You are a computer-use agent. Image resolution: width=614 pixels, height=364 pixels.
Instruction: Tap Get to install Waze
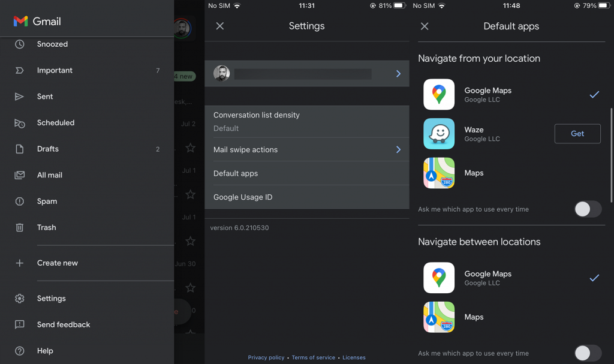(577, 134)
